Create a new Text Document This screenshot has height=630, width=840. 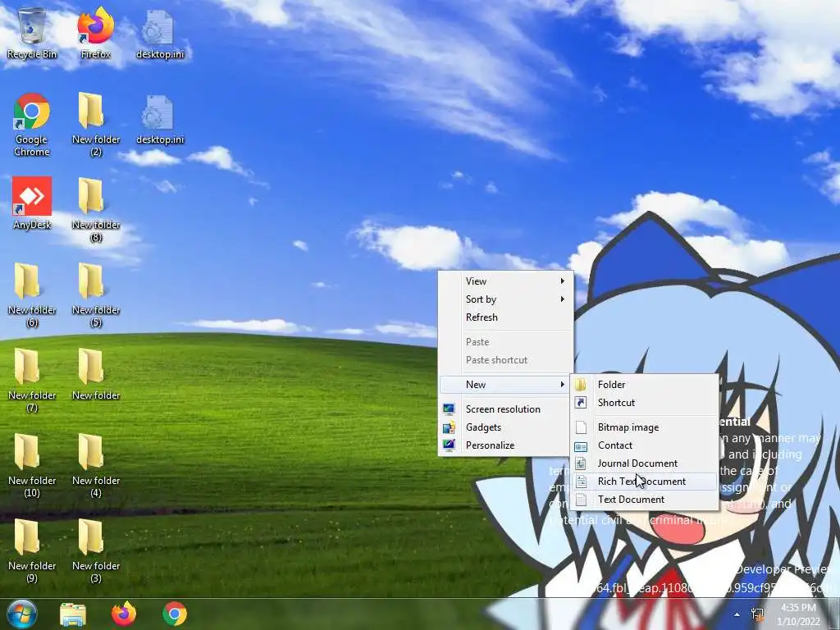point(645,500)
